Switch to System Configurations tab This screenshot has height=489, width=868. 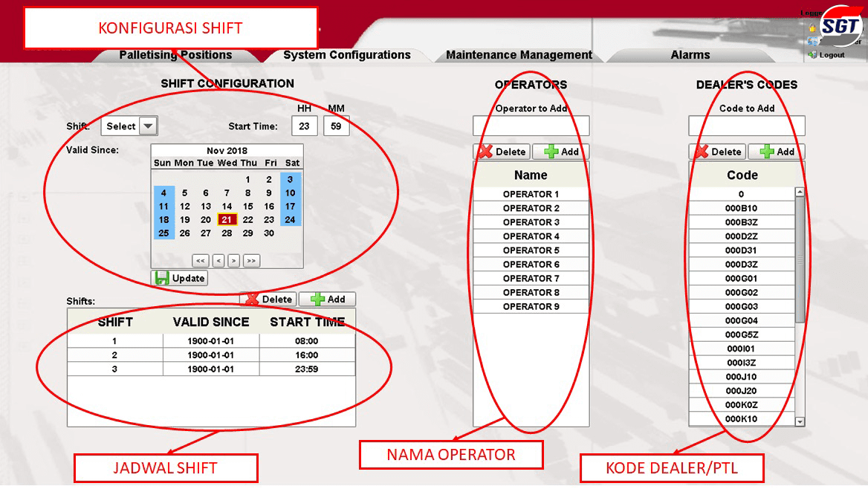tap(347, 55)
